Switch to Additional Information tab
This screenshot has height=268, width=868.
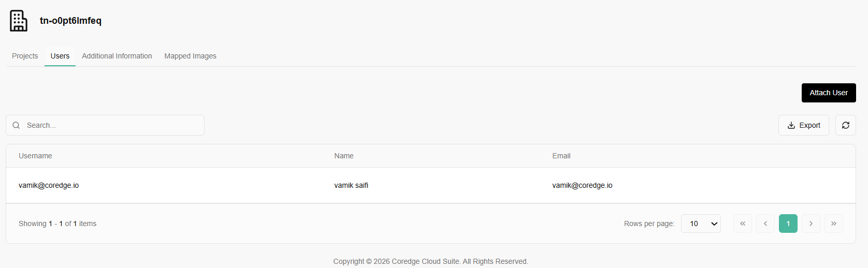point(117,56)
